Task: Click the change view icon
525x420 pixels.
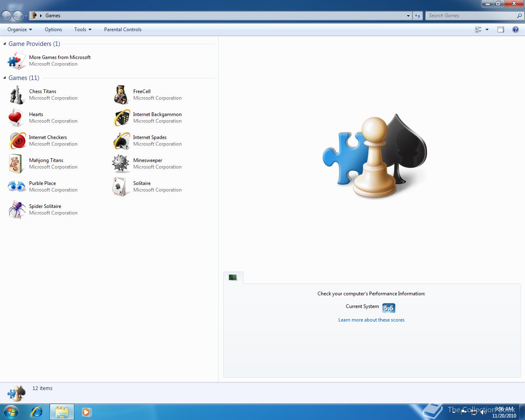Action: pyautogui.click(x=478, y=30)
